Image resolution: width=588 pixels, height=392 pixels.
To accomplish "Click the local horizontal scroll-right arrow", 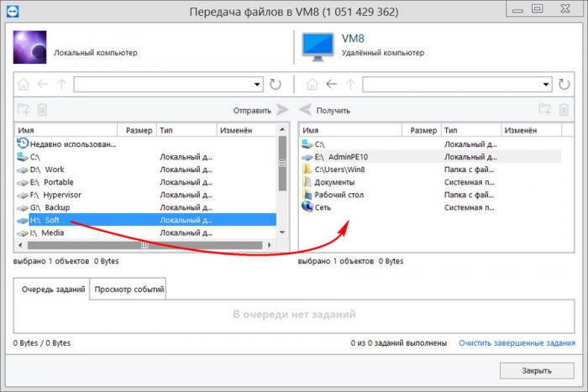I will click(270, 245).
